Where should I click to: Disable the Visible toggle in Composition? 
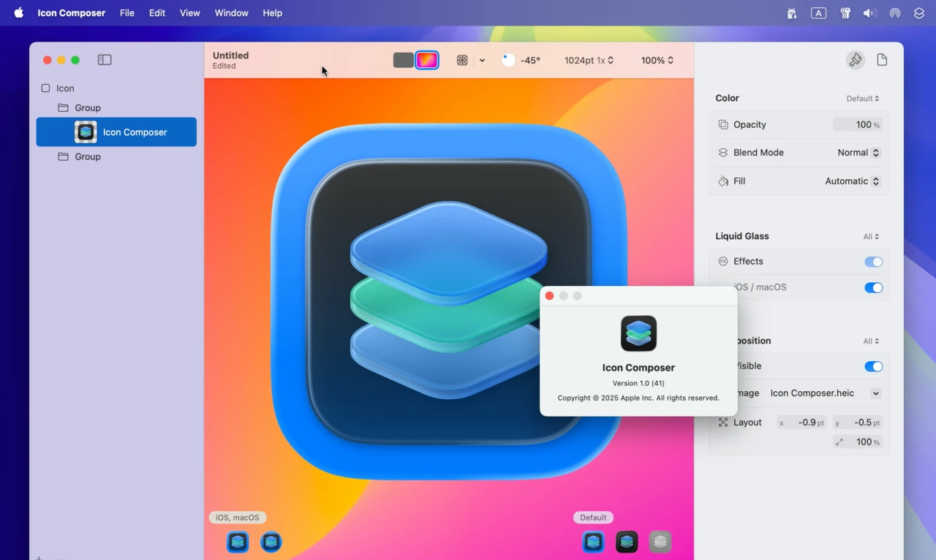(x=873, y=366)
